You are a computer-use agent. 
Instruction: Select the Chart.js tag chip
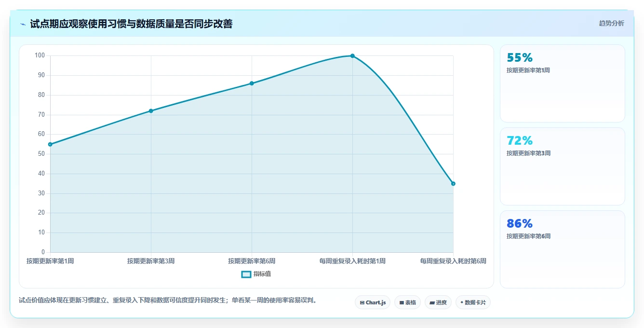tap(373, 302)
